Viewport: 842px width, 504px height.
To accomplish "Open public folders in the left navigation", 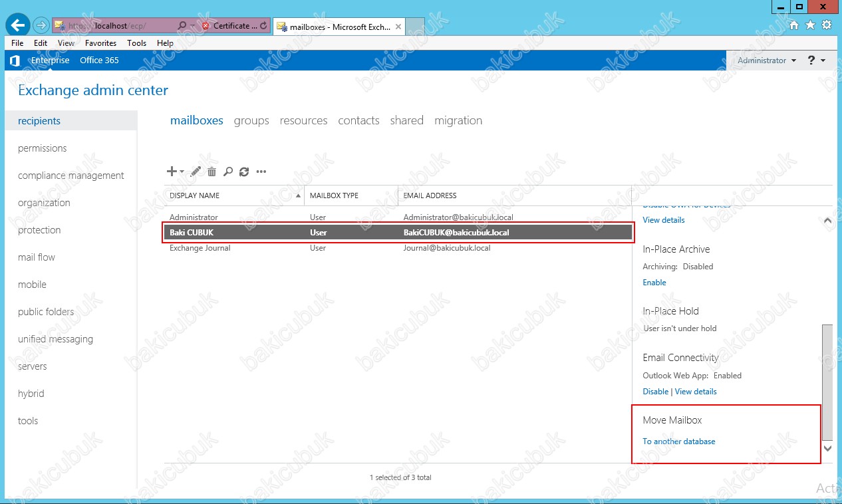I will (46, 312).
